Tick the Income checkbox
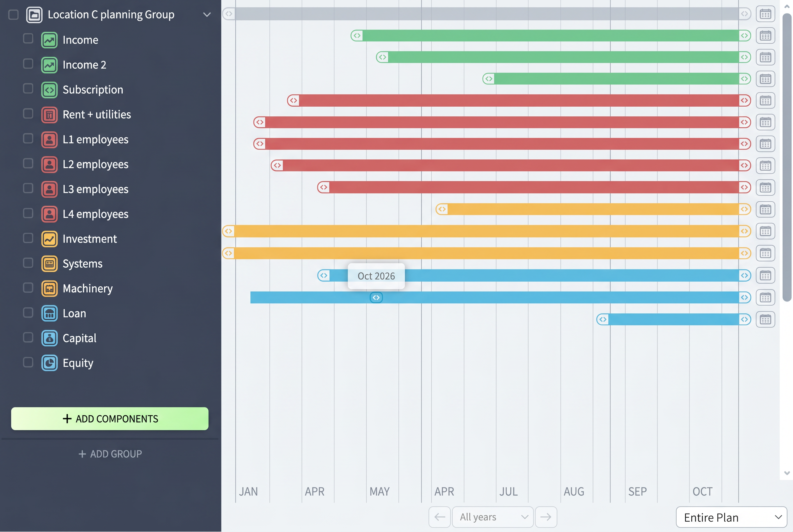The width and height of the screenshot is (793, 532). pos(28,39)
